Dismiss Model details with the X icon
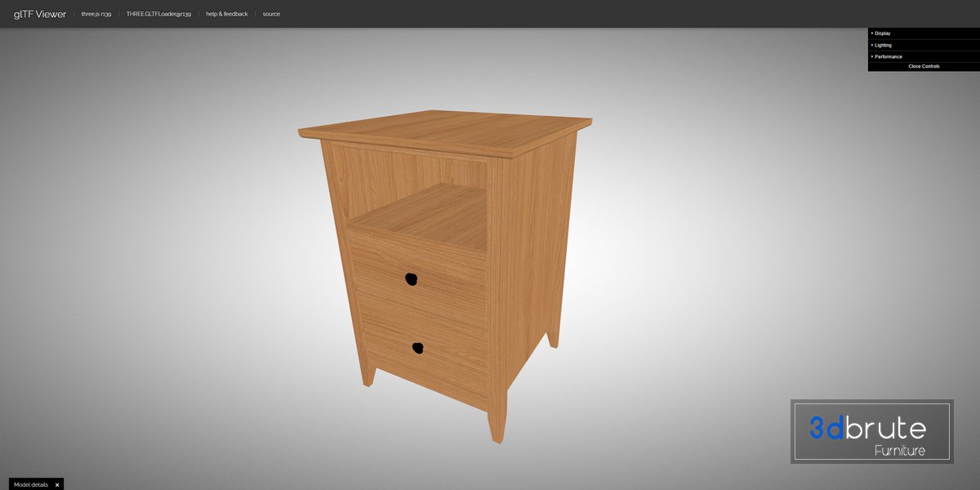Viewport: 980px width, 490px height. tap(57, 484)
